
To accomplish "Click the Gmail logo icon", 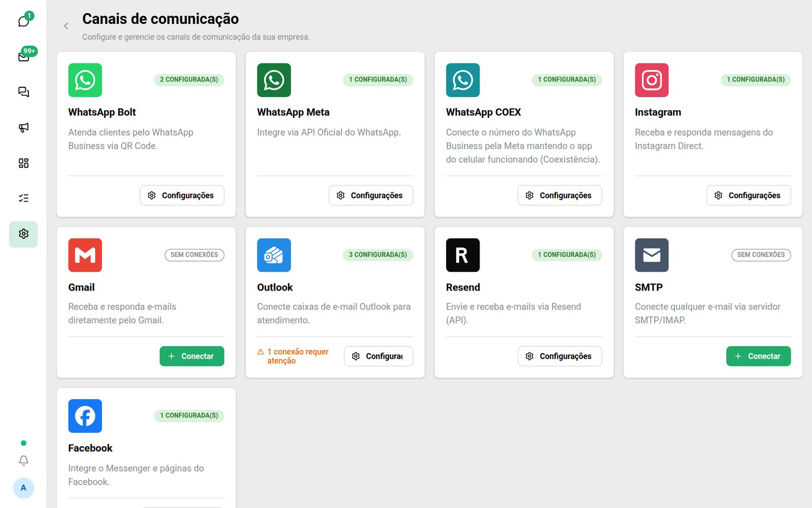I will pos(85,255).
